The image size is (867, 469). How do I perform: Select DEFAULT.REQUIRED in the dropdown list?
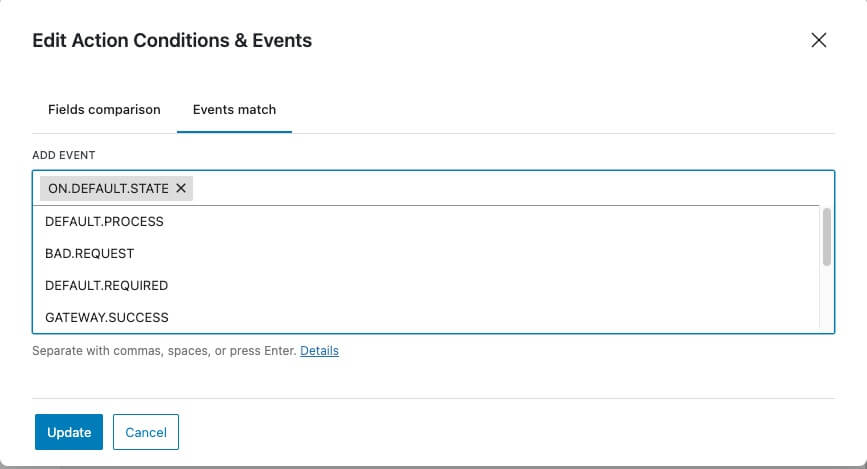(106, 285)
